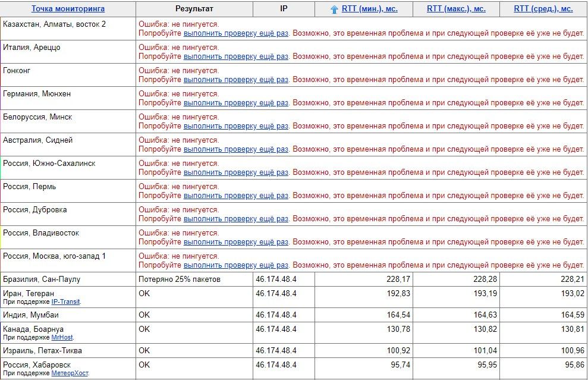The image size is (588, 380).
Task: Sort by RTT (сред.), мс. column
Action: coord(543,9)
